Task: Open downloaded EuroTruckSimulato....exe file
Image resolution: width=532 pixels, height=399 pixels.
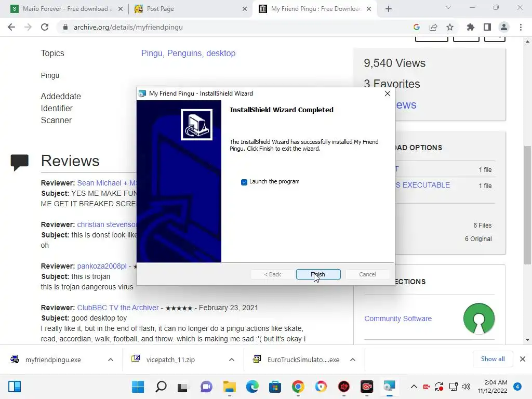Action: (x=303, y=360)
